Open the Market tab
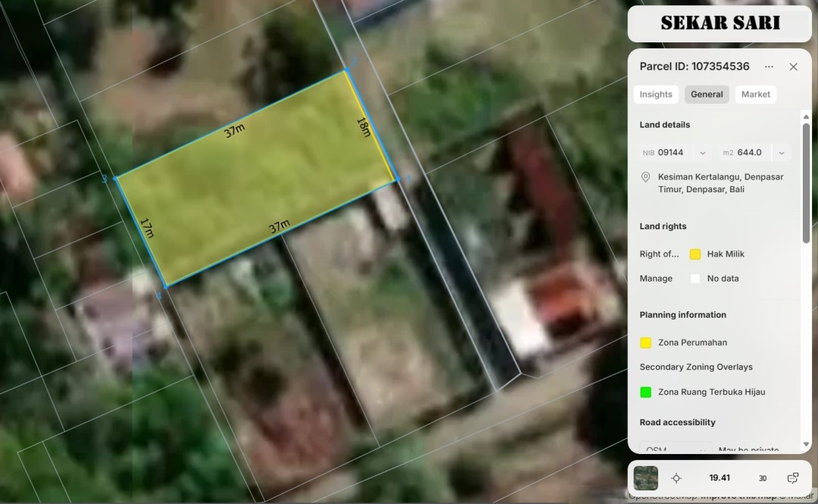The width and height of the screenshot is (818, 504). pyautogui.click(x=755, y=95)
